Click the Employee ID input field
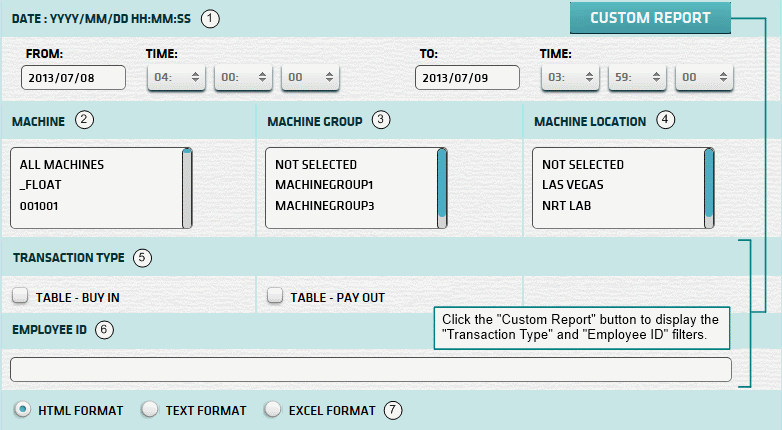 click(x=371, y=370)
